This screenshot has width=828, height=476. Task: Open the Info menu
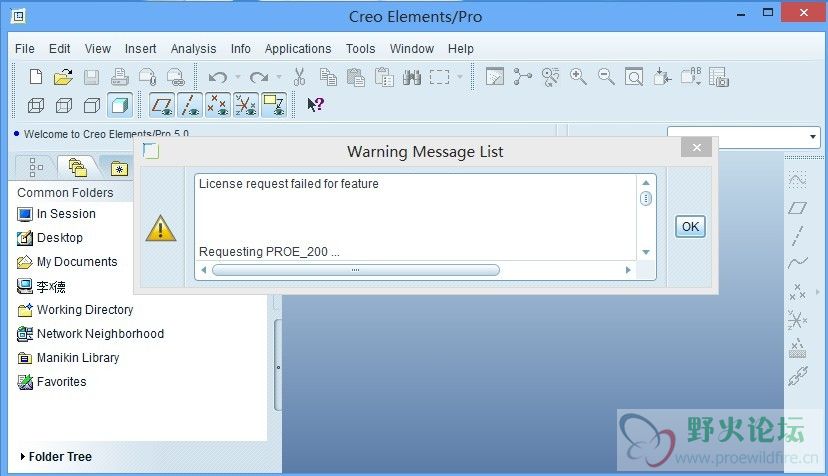240,49
